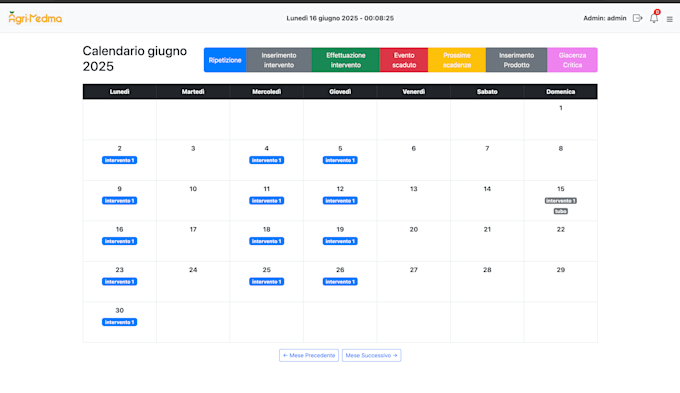The height and width of the screenshot is (393, 680).
Task: Click day number 22 in calendar
Action: pyautogui.click(x=561, y=229)
